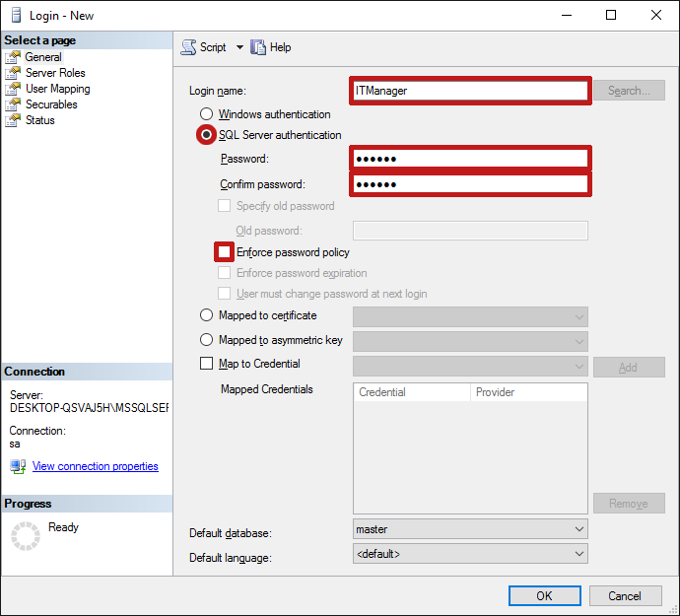Open the Help toolbar icon
Image resolution: width=680 pixels, height=616 pixels.
(259, 47)
